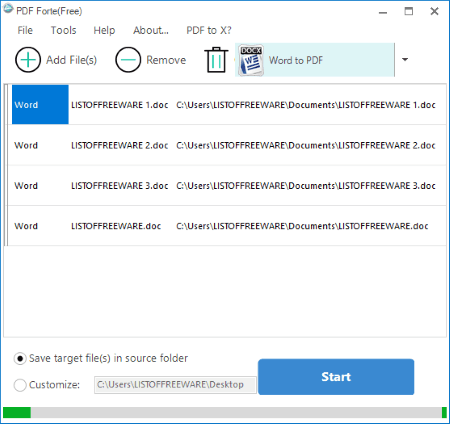Open the About... menu

(151, 30)
